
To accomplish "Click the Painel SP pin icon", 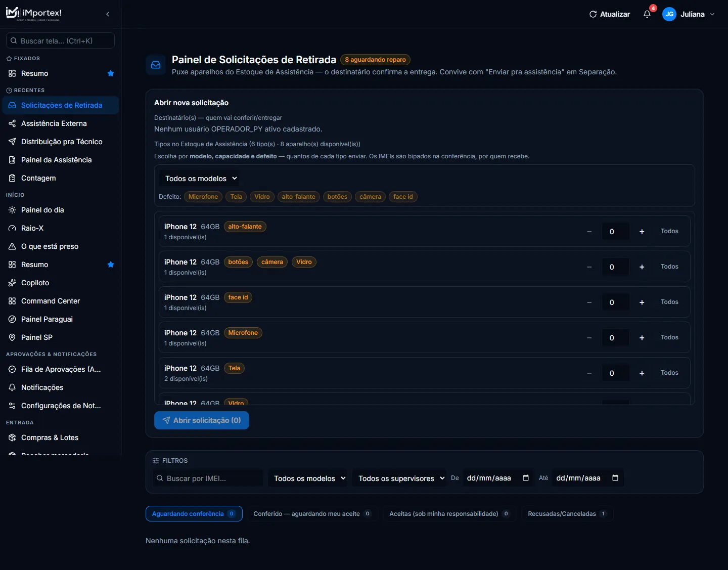I will 12,337.
